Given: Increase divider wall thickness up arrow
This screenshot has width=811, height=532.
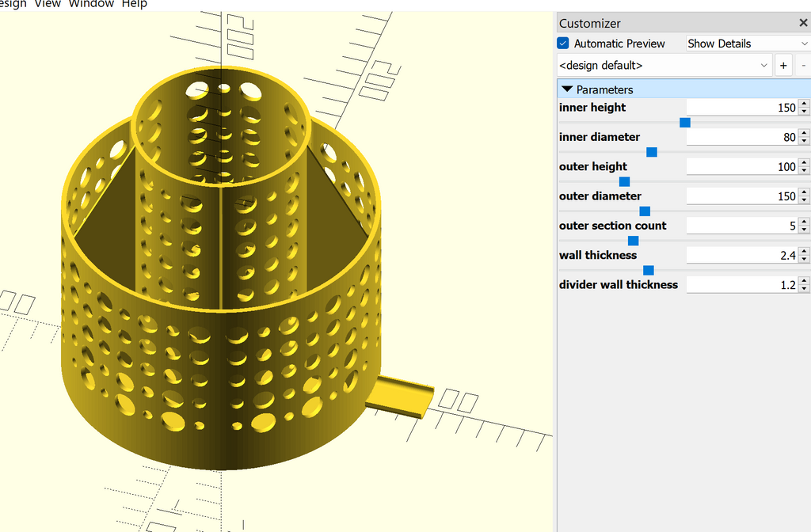Looking at the screenshot, I should pyautogui.click(x=804, y=281).
